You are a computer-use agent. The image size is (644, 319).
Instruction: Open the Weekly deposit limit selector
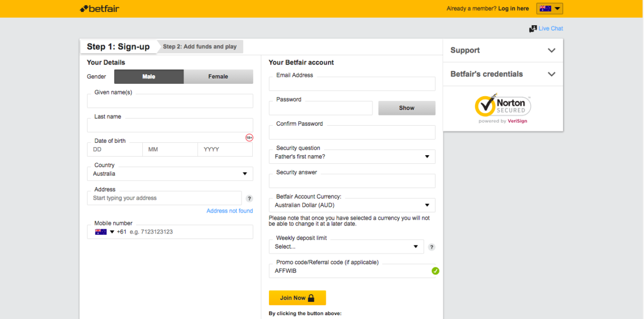coord(346,247)
